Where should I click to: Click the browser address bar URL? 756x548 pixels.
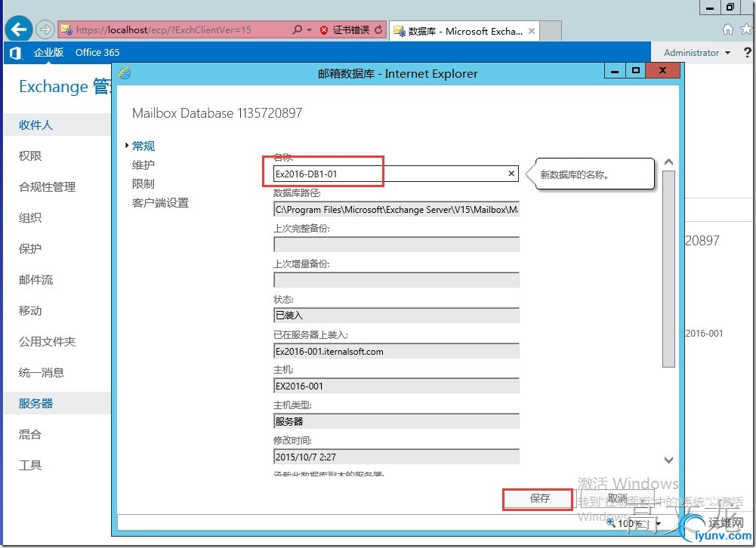164,30
